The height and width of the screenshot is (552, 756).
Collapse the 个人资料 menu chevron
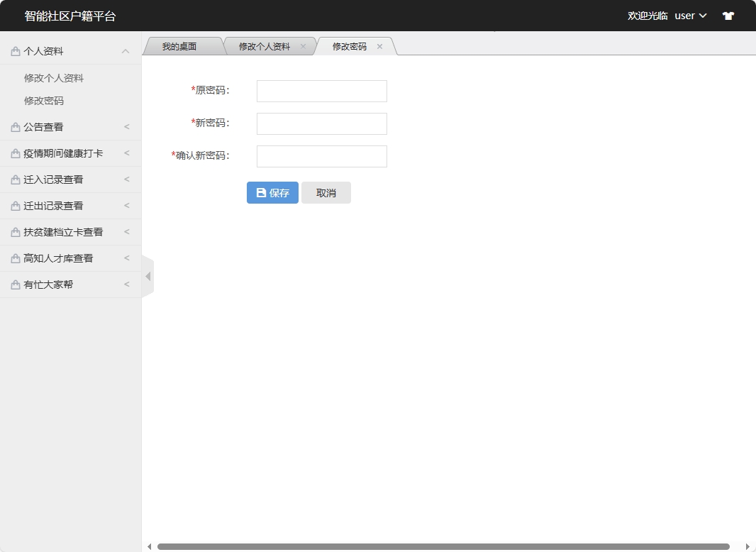tap(126, 51)
